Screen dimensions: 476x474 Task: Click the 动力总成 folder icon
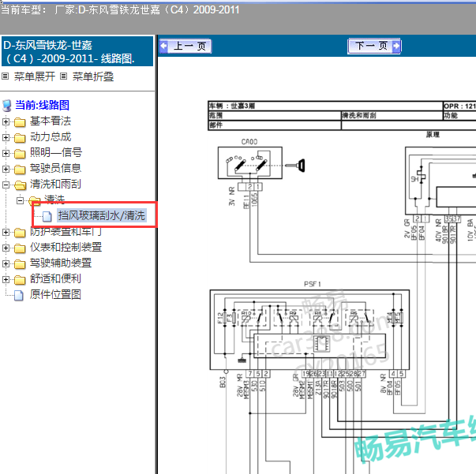20,138
